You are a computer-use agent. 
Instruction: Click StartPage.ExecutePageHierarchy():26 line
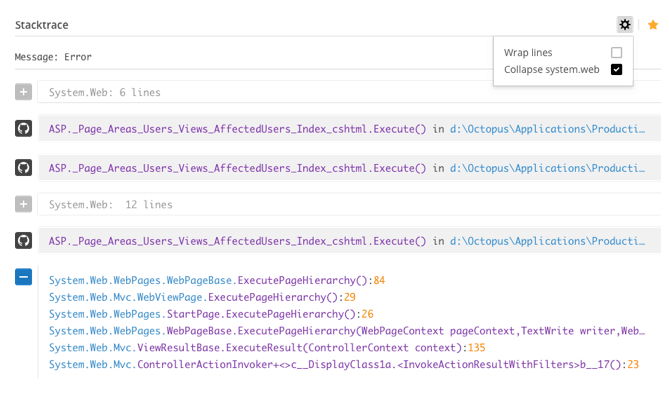pos(211,314)
